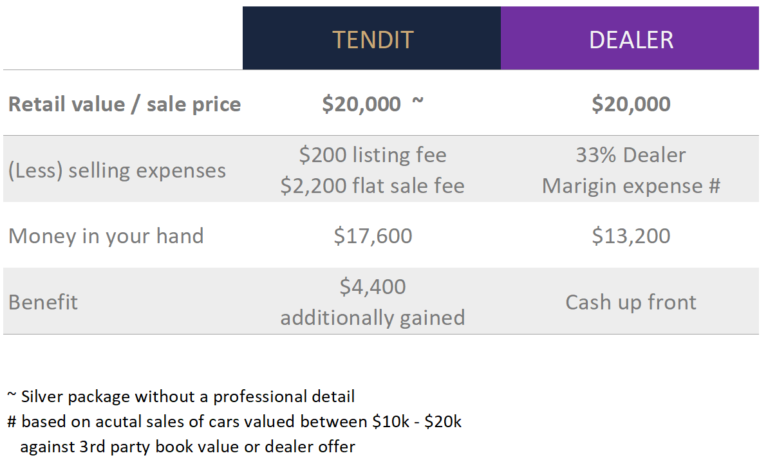Click the Cash up front text

631,302
